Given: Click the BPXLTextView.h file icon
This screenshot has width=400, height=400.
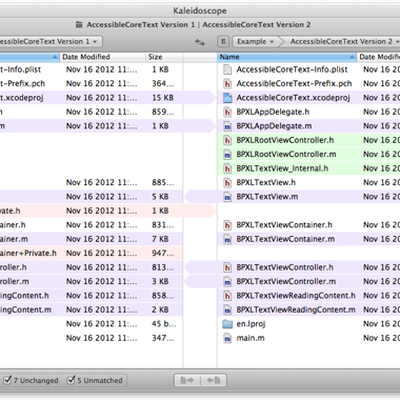Looking at the screenshot, I should (227, 183).
